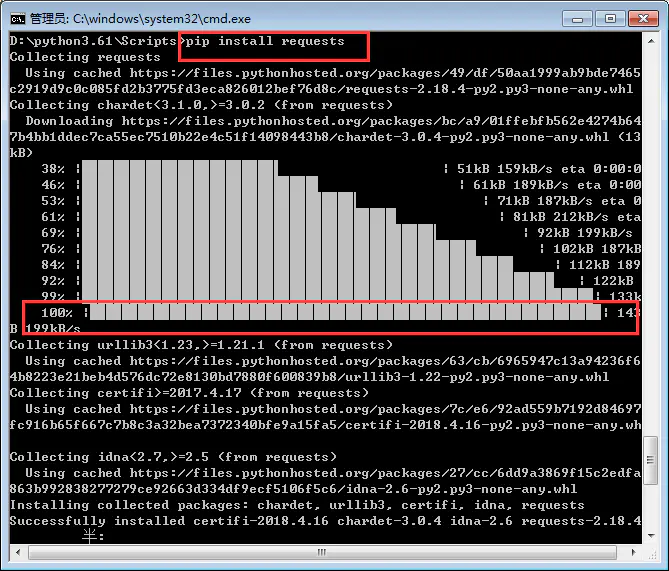Screen dimensions: 669x571
Task: Click the window resize grip corner
Action: tap(652, 554)
